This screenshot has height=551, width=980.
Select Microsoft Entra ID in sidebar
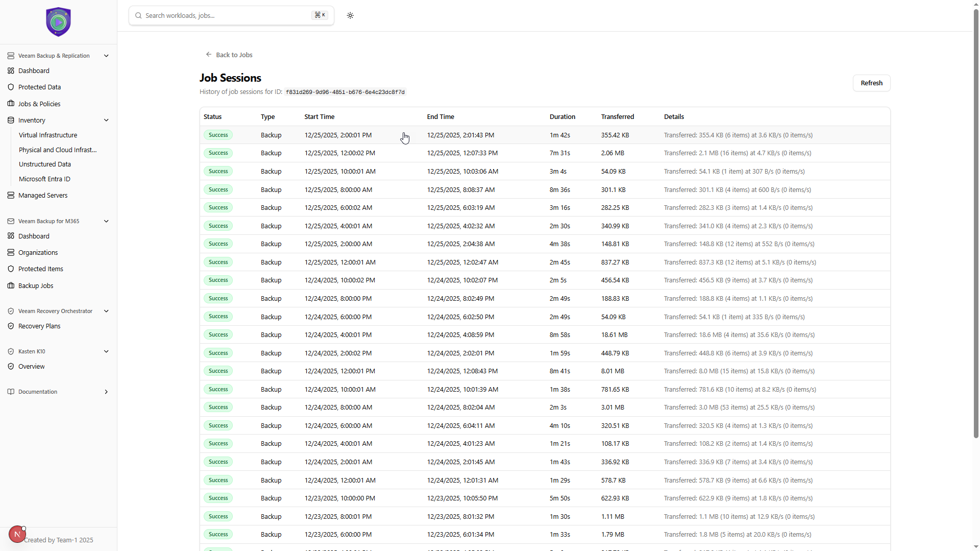(44, 179)
